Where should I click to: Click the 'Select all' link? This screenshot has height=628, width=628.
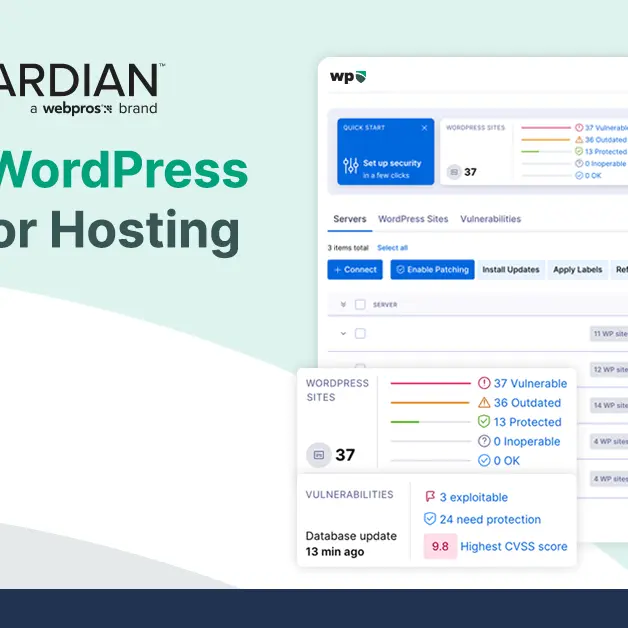[x=392, y=248]
